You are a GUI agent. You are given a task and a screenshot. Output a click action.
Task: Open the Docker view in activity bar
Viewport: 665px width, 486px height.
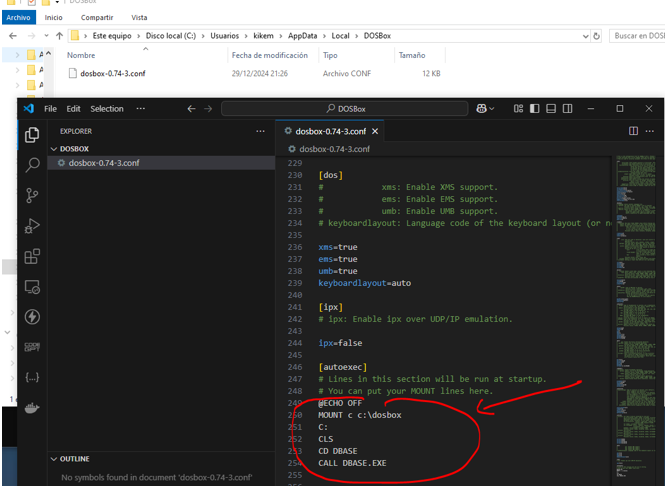click(32, 408)
